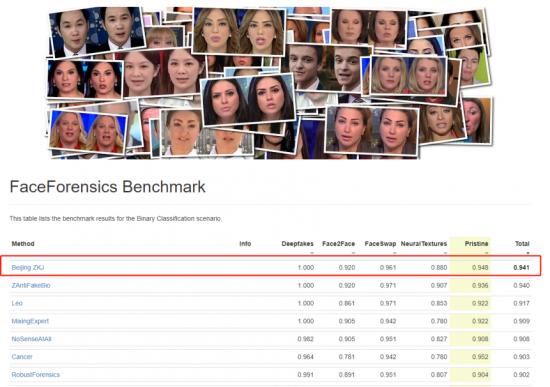This screenshot has height=387, width=550.
Task: Open the MixingExpert method entry
Action: coord(30,321)
